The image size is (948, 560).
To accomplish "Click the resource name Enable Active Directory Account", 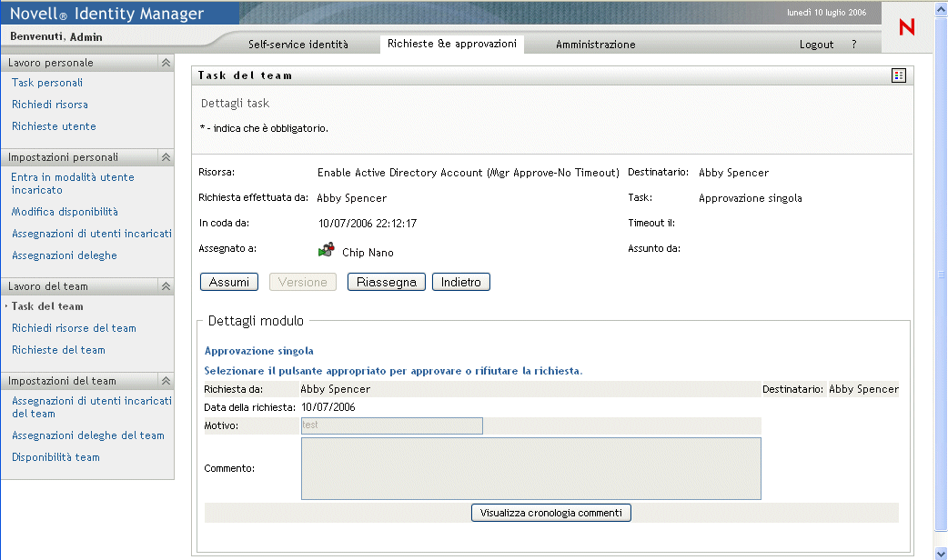I will click(469, 173).
